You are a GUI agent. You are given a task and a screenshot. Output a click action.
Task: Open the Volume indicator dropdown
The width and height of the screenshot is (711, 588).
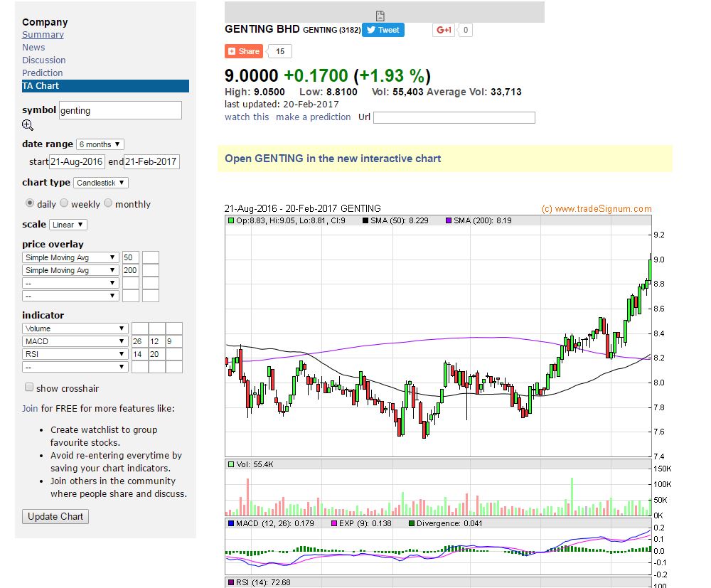(x=75, y=328)
